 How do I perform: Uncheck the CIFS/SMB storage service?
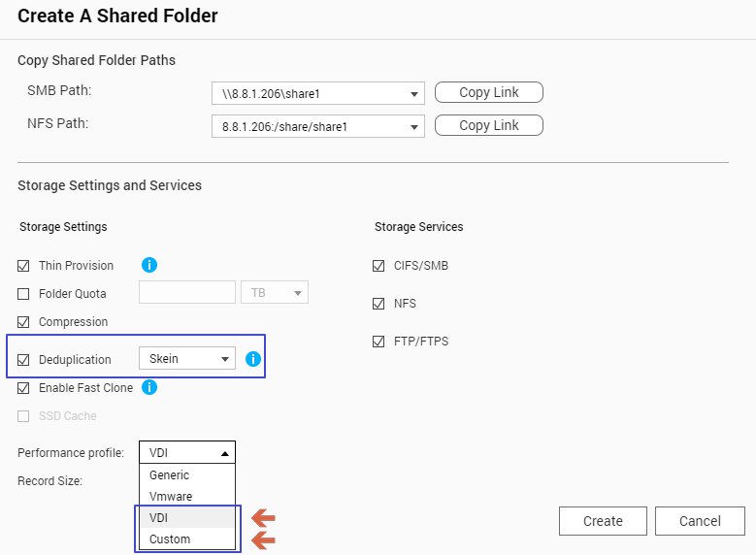[x=379, y=266]
